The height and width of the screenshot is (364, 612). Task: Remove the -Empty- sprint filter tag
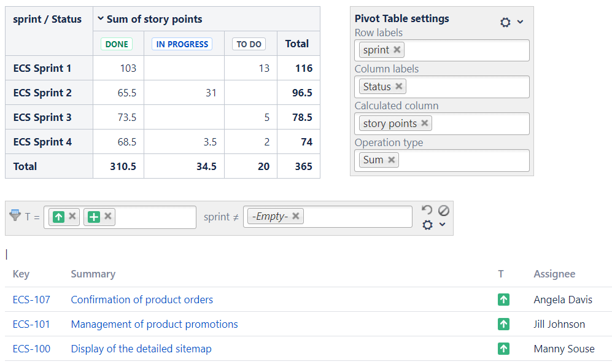(x=296, y=216)
